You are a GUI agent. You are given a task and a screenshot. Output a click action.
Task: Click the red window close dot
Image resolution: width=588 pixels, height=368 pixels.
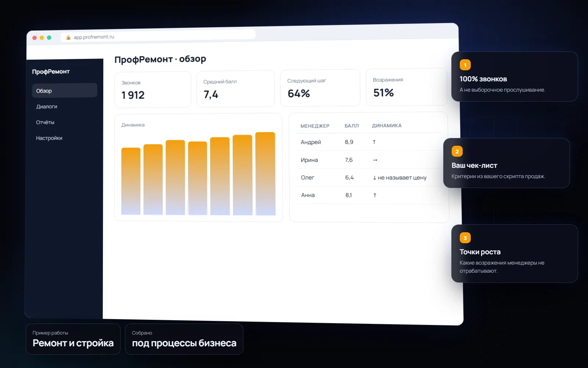pyautogui.click(x=35, y=38)
